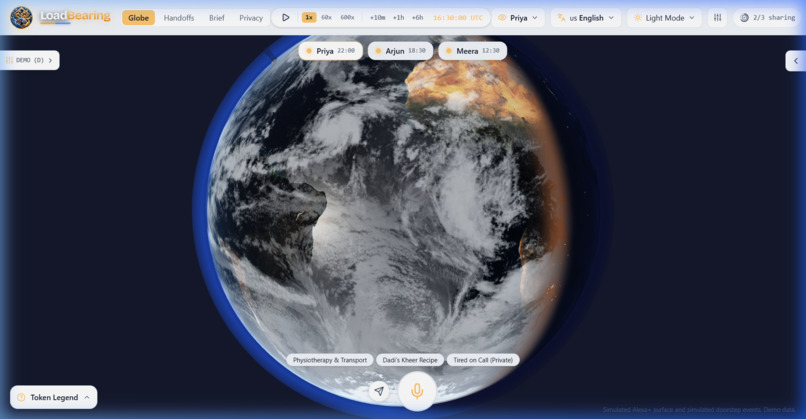Expand the right side panel chevron
This screenshot has width=806, height=419.
(796, 61)
